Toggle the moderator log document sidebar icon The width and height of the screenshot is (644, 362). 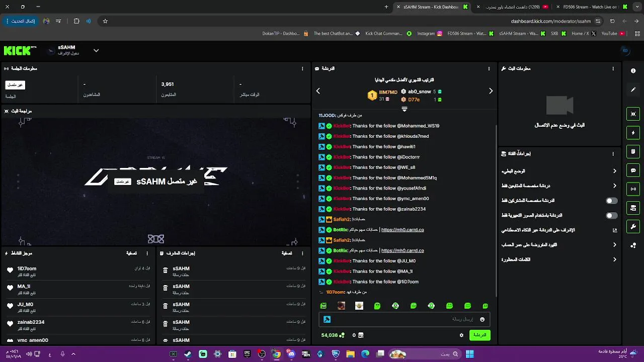pyautogui.click(x=633, y=151)
